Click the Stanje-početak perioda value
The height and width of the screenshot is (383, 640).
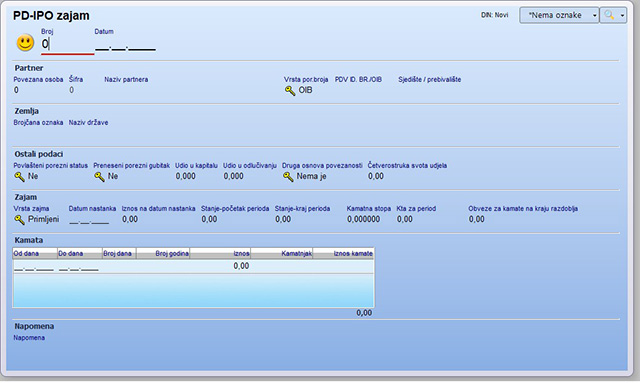209,219
